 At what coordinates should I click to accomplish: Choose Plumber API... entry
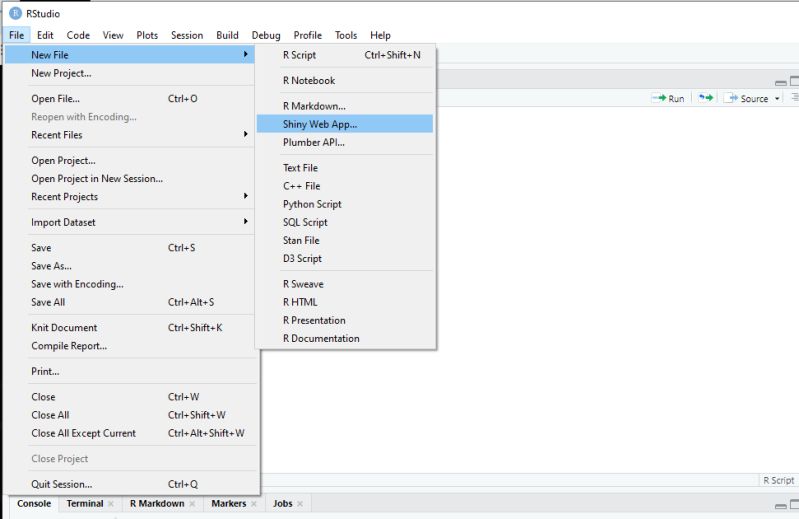click(x=345, y=142)
